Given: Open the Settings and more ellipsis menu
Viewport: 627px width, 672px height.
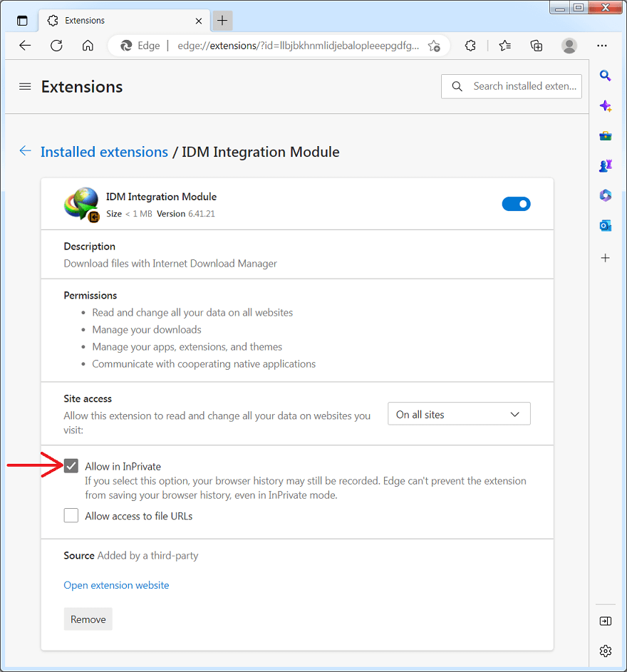Looking at the screenshot, I should click(602, 45).
